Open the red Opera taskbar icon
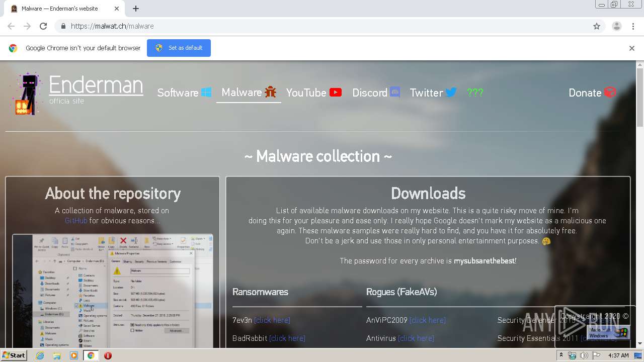The width and height of the screenshot is (644, 362). tap(108, 355)
